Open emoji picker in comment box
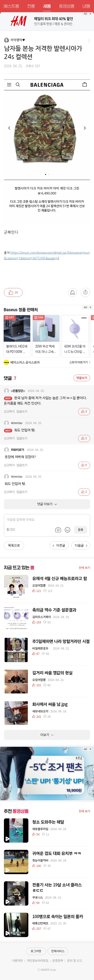The image size is (94, 980). click(x=67, y=530)
